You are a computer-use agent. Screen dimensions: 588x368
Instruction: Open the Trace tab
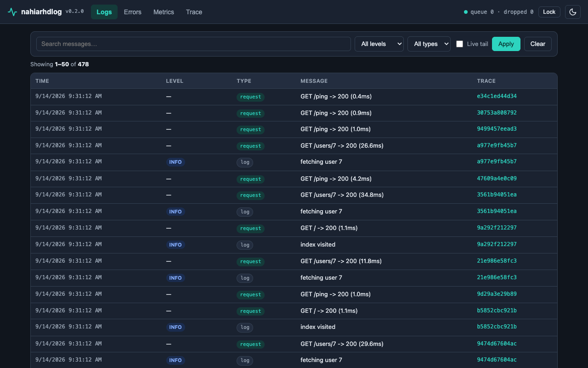[194, 12]
